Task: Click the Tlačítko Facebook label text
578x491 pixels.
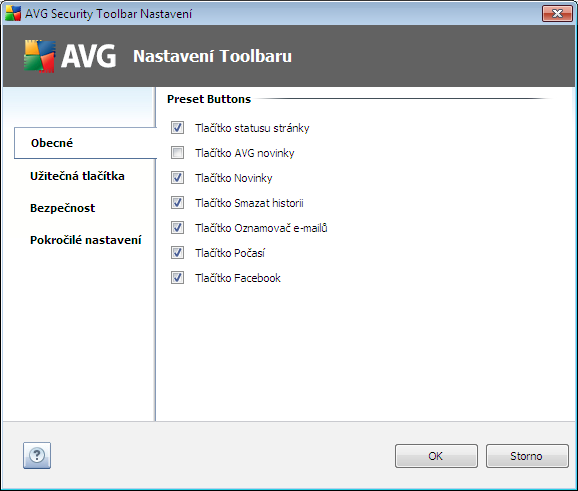Action: point(238,278)
